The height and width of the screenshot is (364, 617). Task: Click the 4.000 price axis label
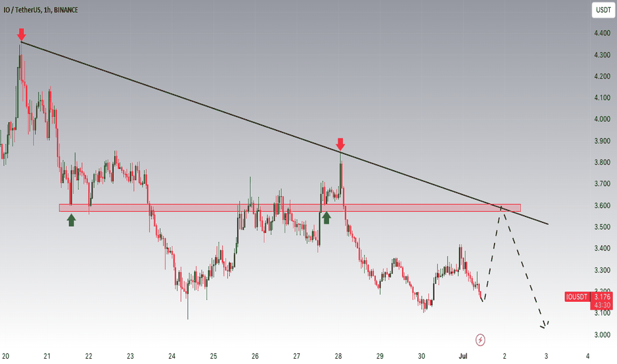tap(602, 119)
